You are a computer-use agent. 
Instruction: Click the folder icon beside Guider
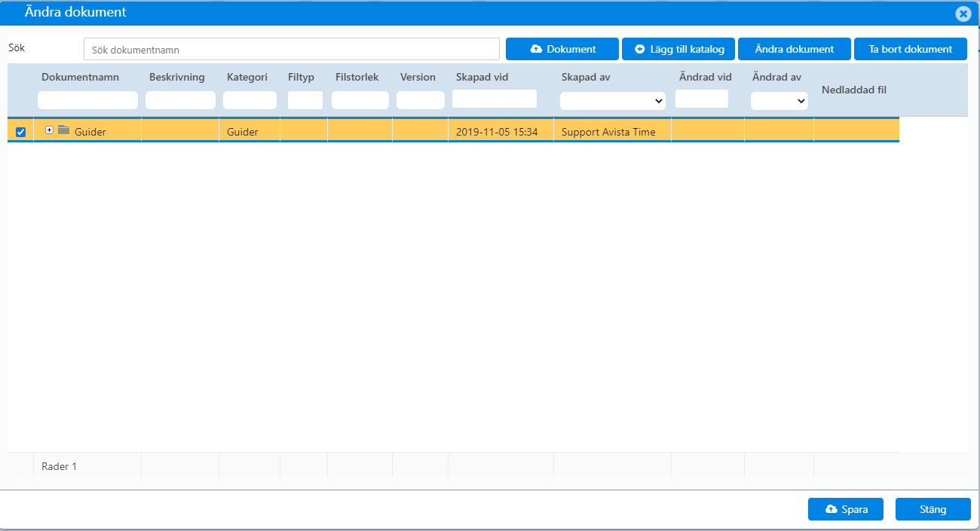[64, 130]
